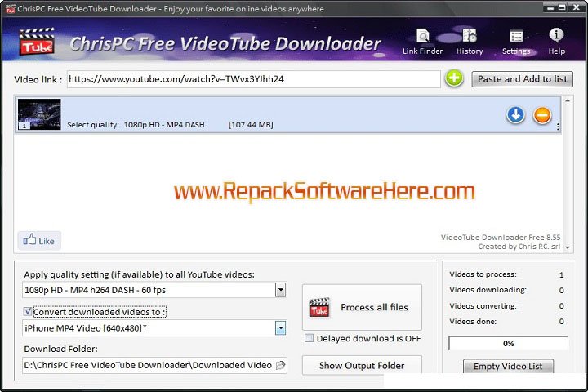The width and height of the screenshot is (588, 392).
Task: Click the Show Output Folder button
Action: click(x=362, y=365)
